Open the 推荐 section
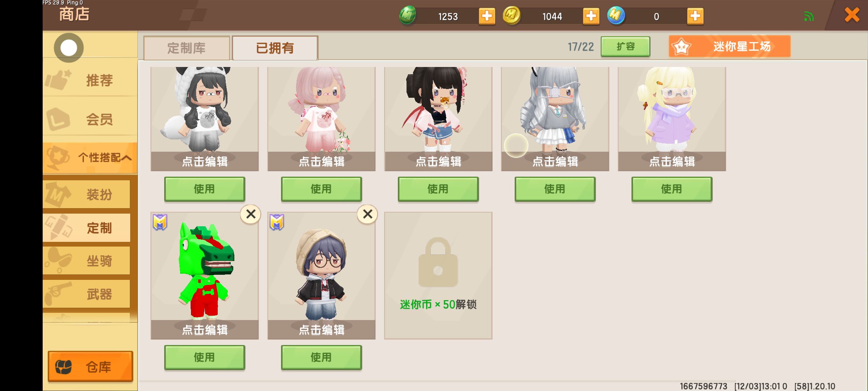Image resolution: width=868 pixels, height=391 pixels. (90, 80)
